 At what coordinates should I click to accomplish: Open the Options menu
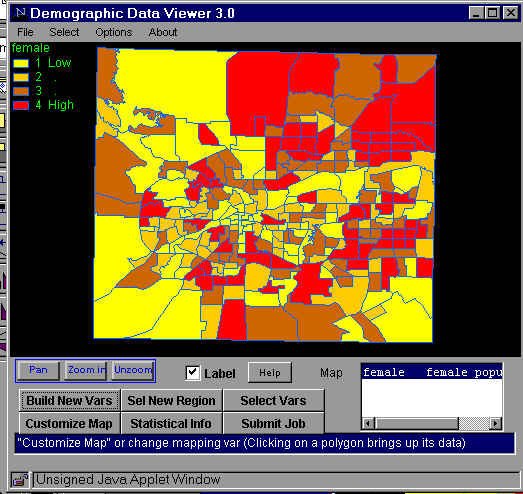(x=113, y=32)
